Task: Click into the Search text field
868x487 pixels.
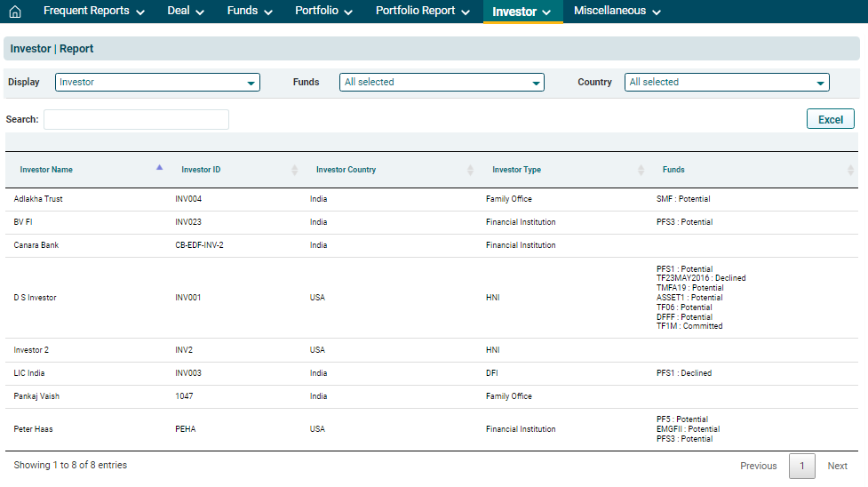Action: click(136, 119)
